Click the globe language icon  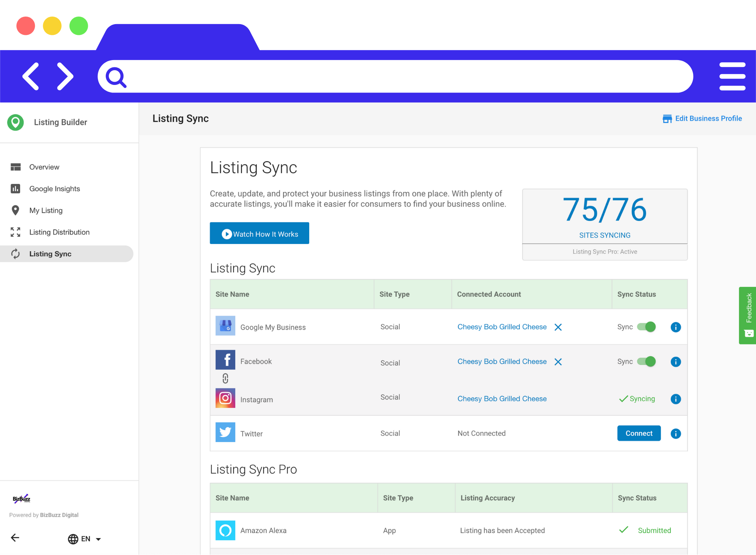point(73,539)
